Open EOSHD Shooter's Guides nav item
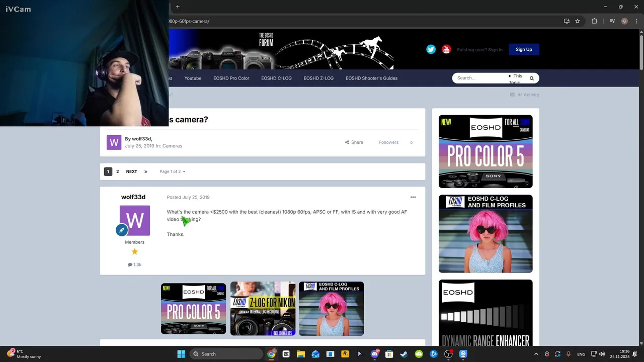 tap(371, 78)
